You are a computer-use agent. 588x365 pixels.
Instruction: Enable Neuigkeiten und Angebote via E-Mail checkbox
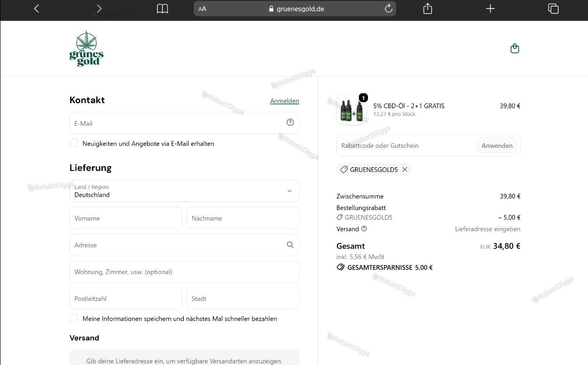74,143
